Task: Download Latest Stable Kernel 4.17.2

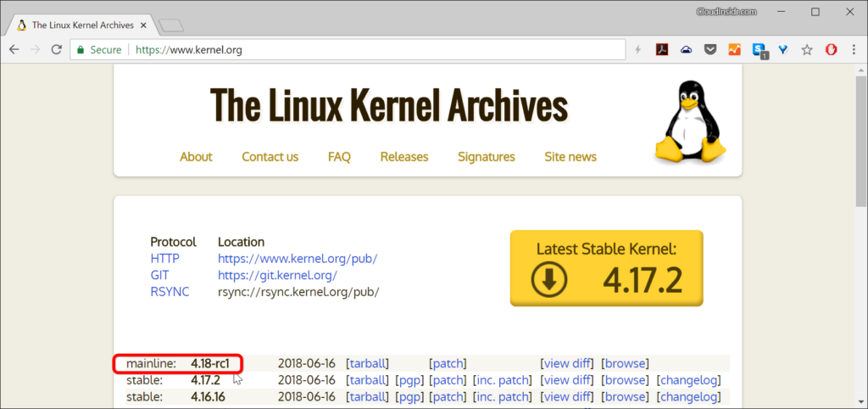Action: pos(607,268)
